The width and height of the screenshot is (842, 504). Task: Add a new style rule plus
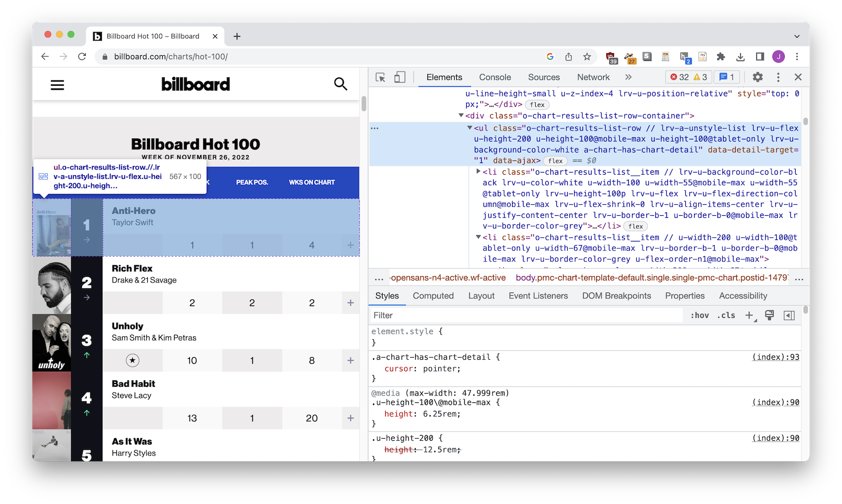click(x=749, y=315)
